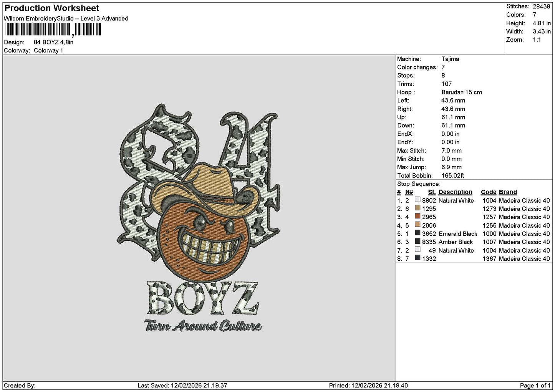
Task: Click the Emerald Black color swatch
Action: [x=417, y=233]
